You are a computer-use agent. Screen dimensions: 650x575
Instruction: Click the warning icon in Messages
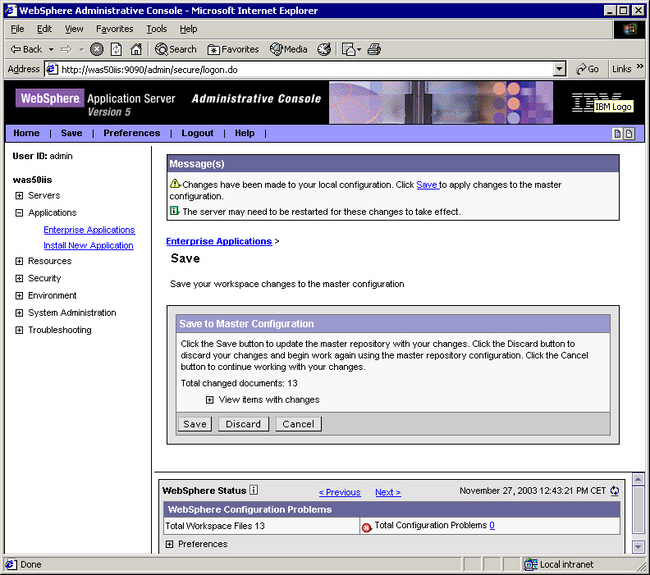175,184
